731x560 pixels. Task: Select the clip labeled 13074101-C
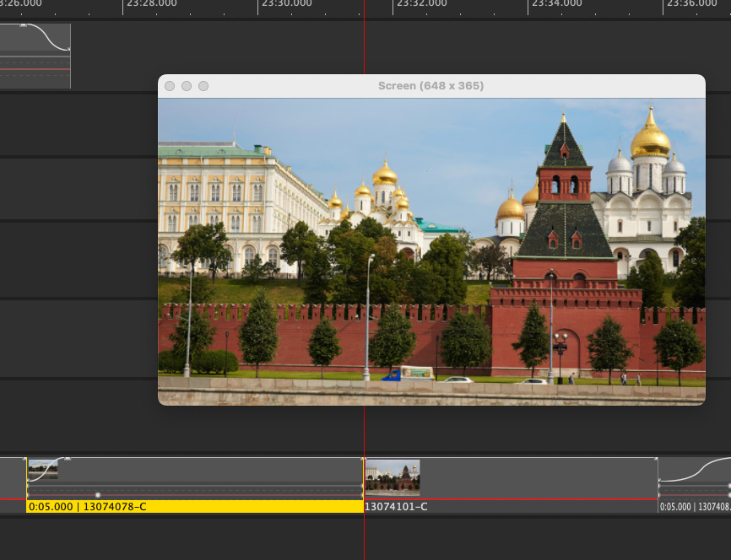click(x=506, y=507)
